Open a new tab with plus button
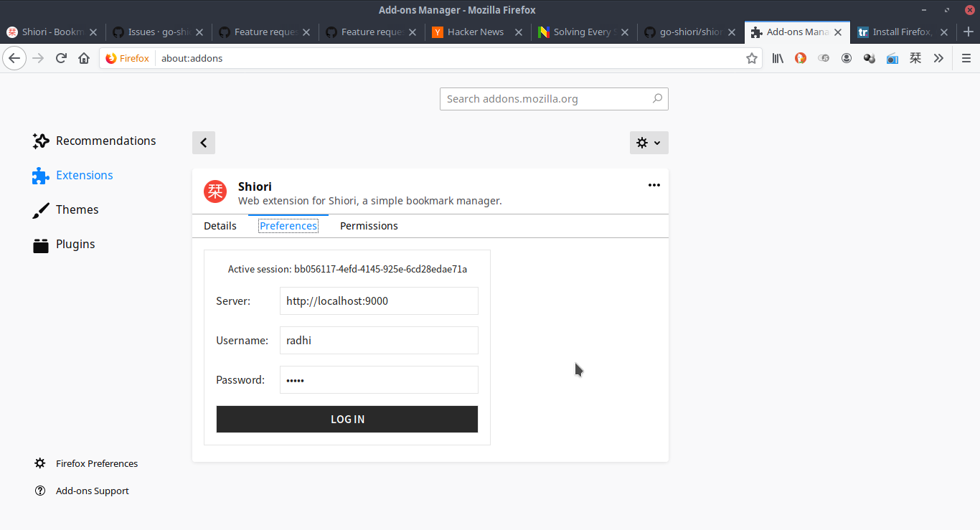This screenshot has width=980, height=530. pyautogui.click(x=969, y=32)
